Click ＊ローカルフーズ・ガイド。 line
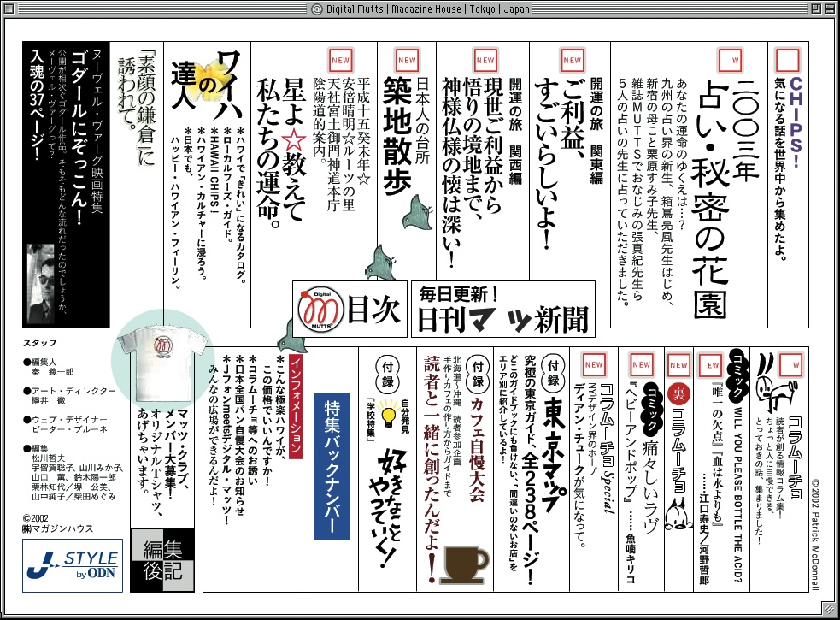Image resolution: width=840 pixels, height=620 pixels. coord(227,185)
